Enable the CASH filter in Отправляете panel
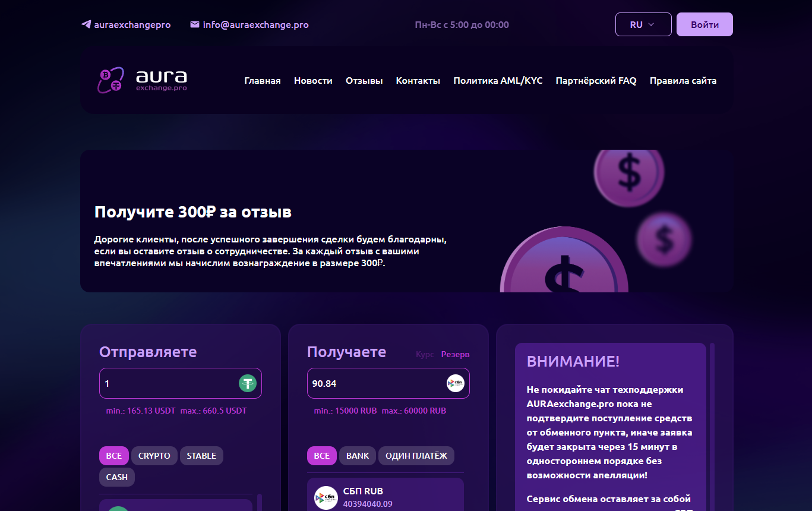Viewport: 812px width, 511px height. [116, 477]
